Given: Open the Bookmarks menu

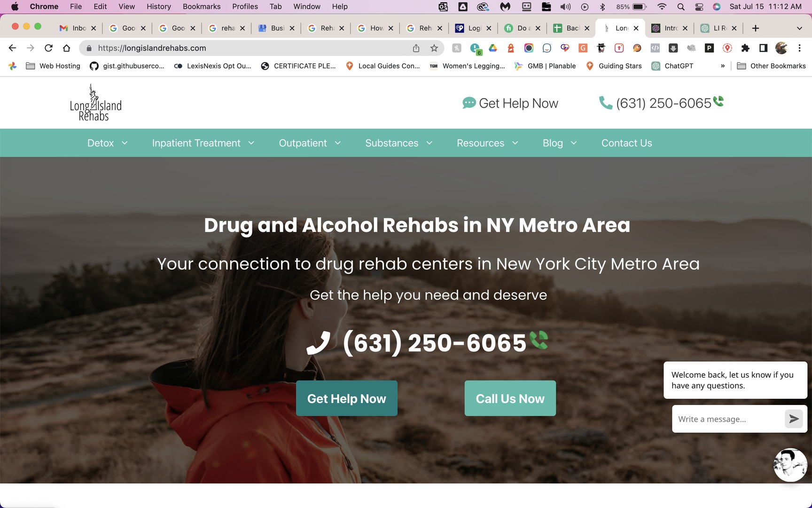Looking at the screenshot, I should [x=202, y=7].
